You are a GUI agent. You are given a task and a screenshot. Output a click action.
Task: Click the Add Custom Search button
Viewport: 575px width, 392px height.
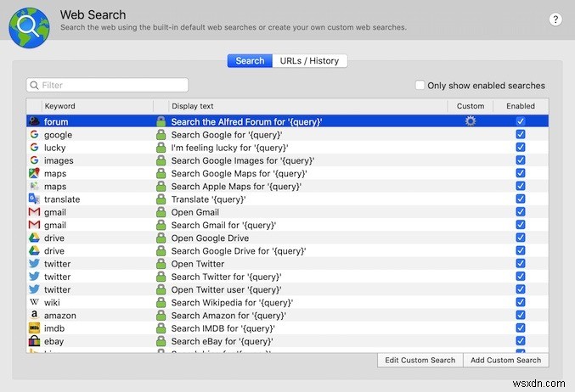(505, 360)
